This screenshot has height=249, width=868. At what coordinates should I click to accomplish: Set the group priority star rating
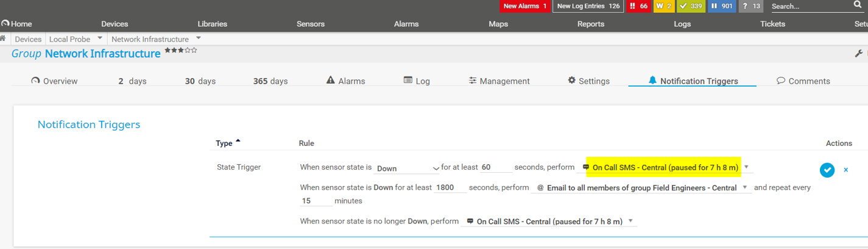click(181, 51)
